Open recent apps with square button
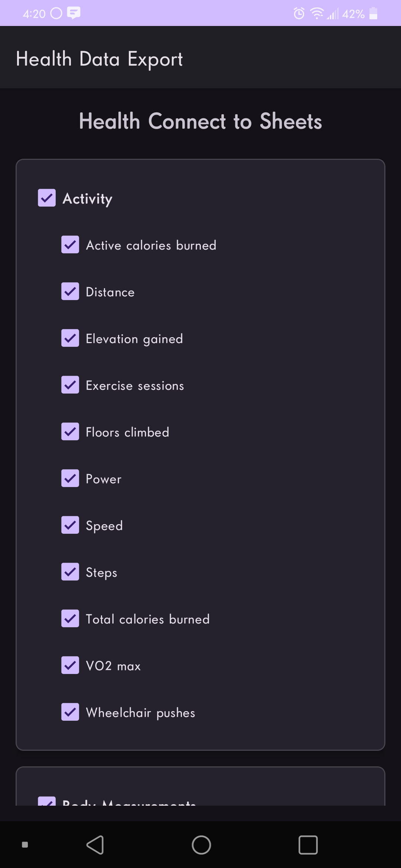The width and height of the screenshot is (401, 868). [308, 845]
